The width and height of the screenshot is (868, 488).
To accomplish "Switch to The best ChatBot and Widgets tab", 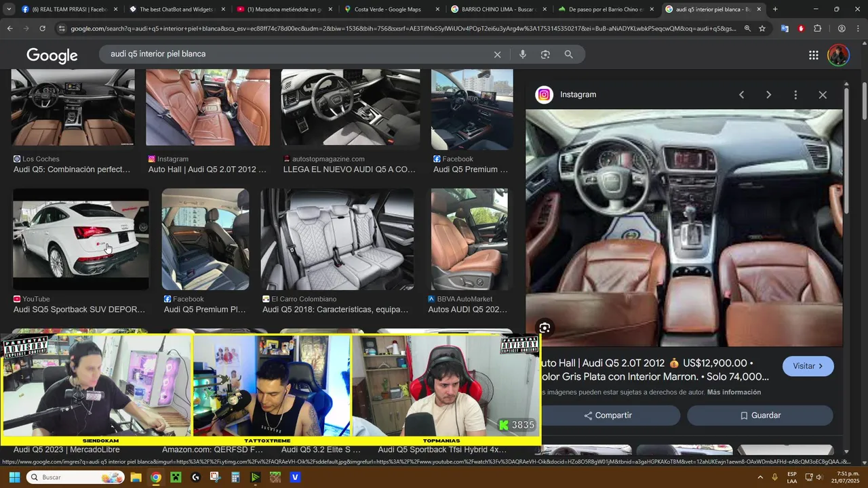I will pos(176,9).
